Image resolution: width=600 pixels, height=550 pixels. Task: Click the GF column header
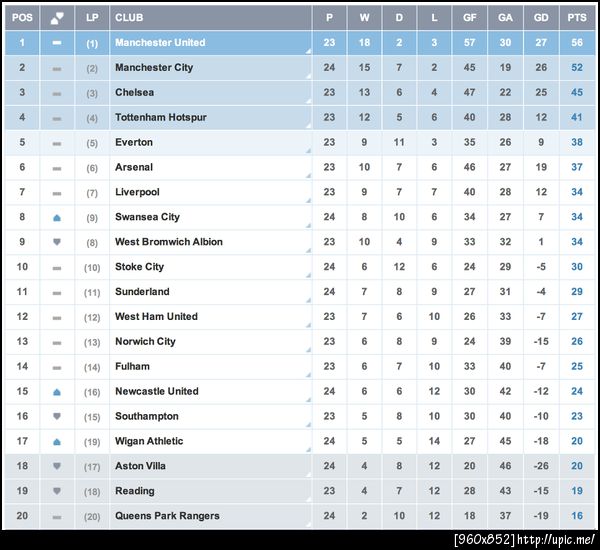(x=469, y=18)
